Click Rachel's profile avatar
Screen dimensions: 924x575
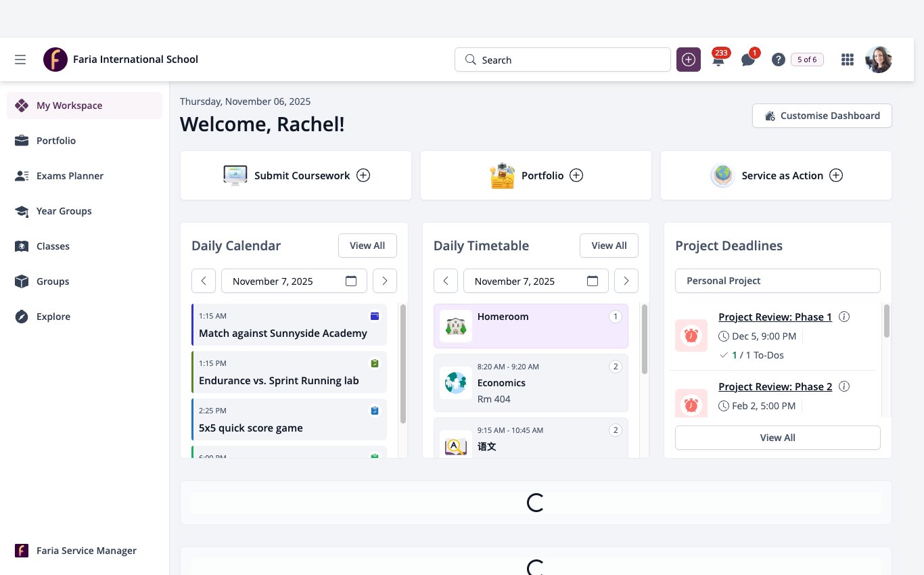[879, 60]
